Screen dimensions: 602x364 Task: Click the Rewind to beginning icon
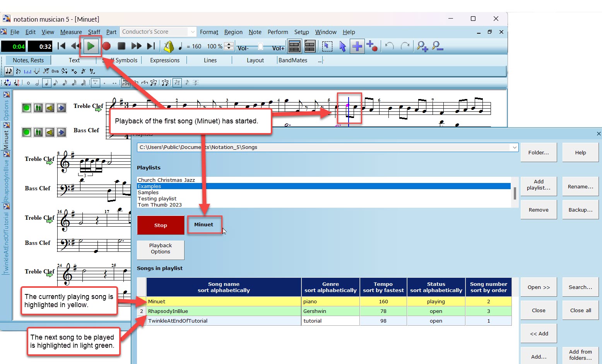tap(62, 46)
